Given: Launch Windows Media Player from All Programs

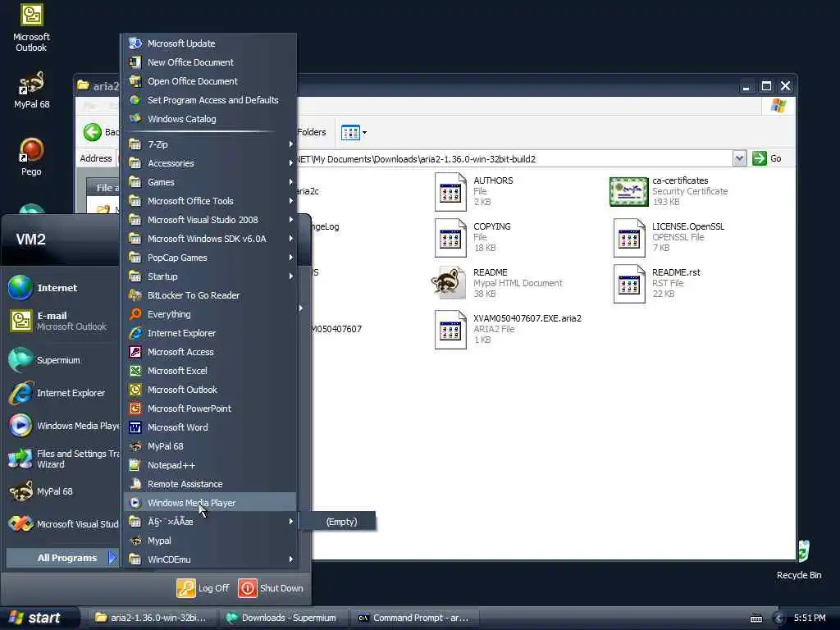Looking at the screenshot, I should (x=209, y=503).
